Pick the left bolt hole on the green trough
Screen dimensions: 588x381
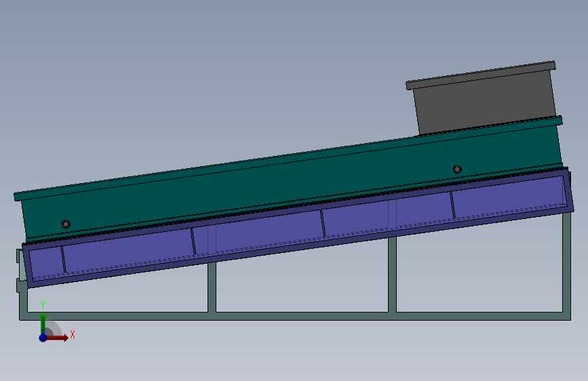[66, 224]
